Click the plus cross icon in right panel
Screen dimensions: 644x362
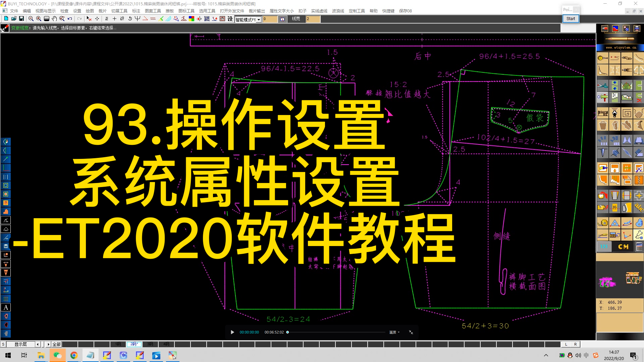(x=639, y=195)
